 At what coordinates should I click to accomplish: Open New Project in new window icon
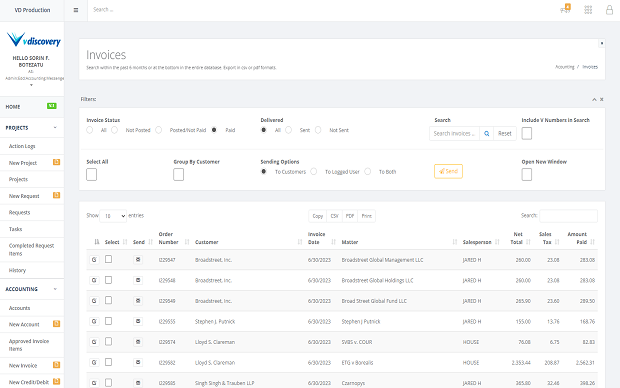pos(57,162)
